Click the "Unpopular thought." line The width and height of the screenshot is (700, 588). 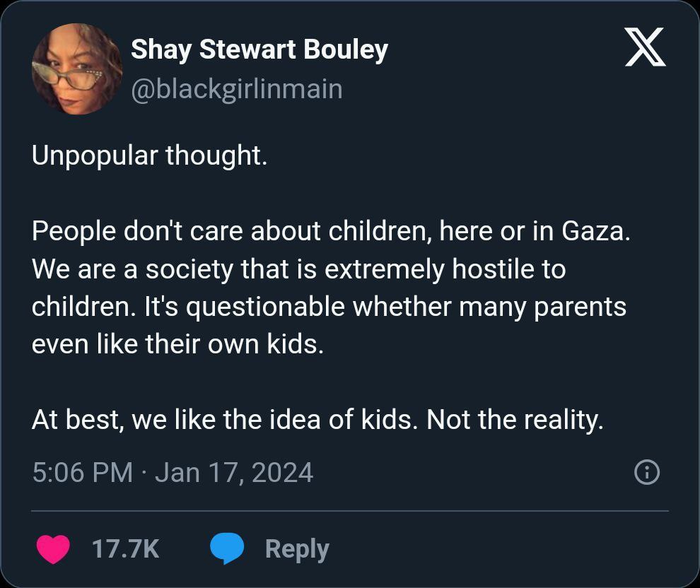coord(149,155)
